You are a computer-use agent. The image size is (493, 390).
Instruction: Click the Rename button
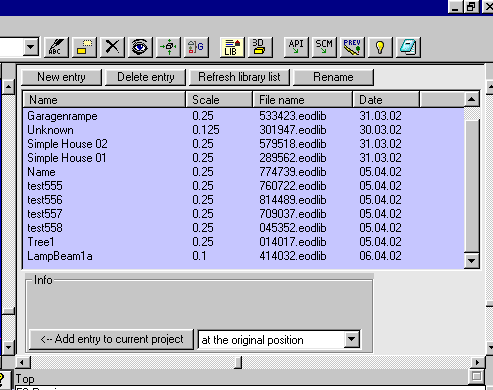point(333,77)
